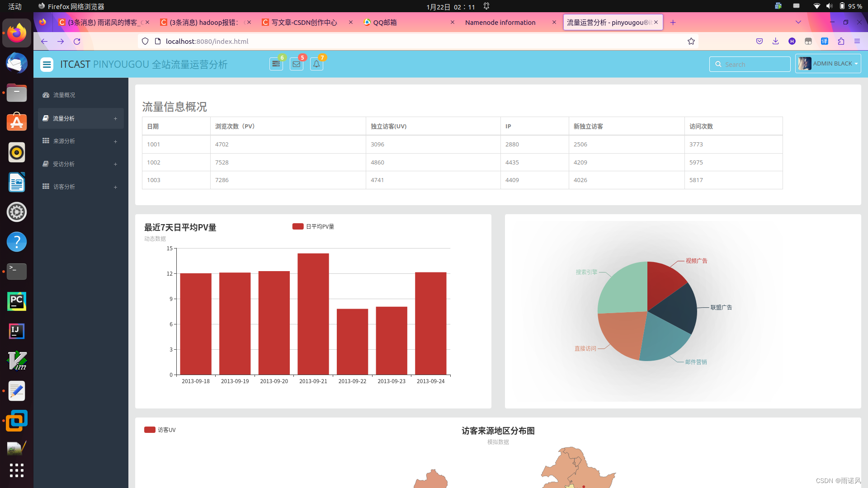
Task: Open notifications bell with badge 7
Action: (316, 64)
